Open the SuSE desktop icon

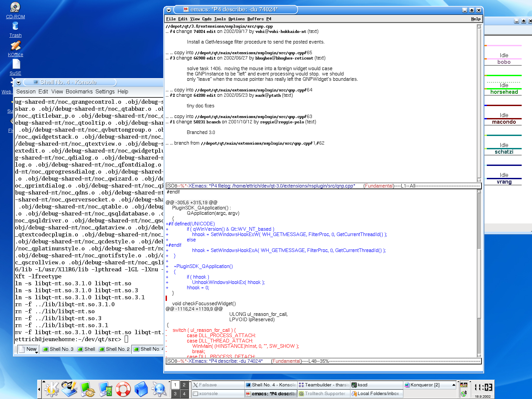[x=15, y=67]
